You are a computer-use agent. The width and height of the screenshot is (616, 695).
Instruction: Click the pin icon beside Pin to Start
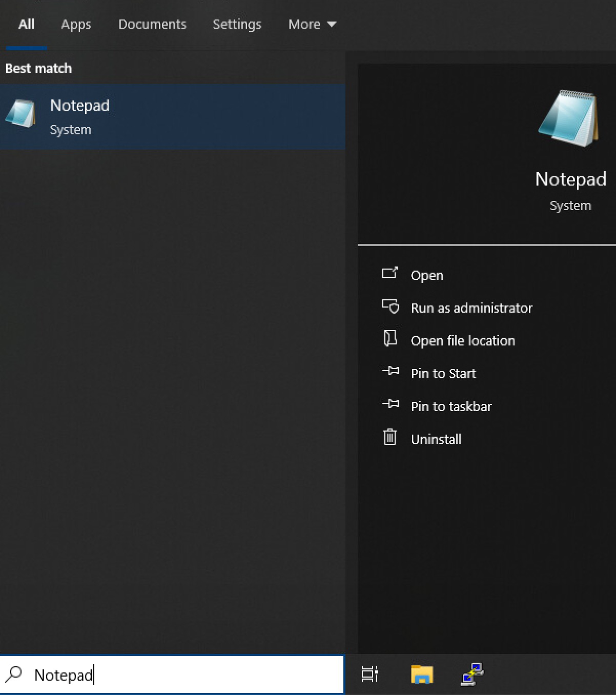pyautogui.click(x=391, y=371)
